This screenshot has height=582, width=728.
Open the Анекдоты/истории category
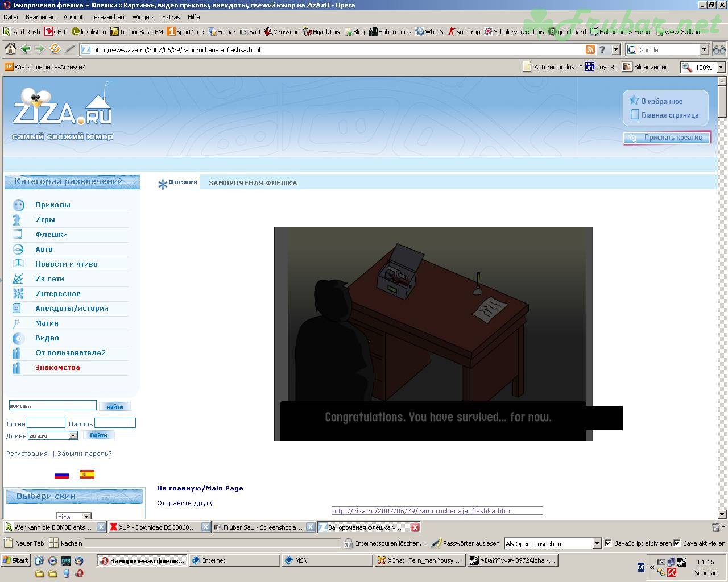pos(72,308)
